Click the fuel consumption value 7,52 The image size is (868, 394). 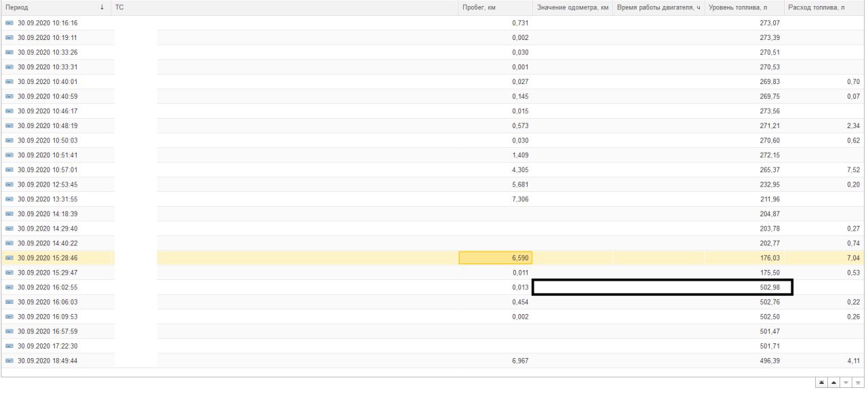(853, 170)
